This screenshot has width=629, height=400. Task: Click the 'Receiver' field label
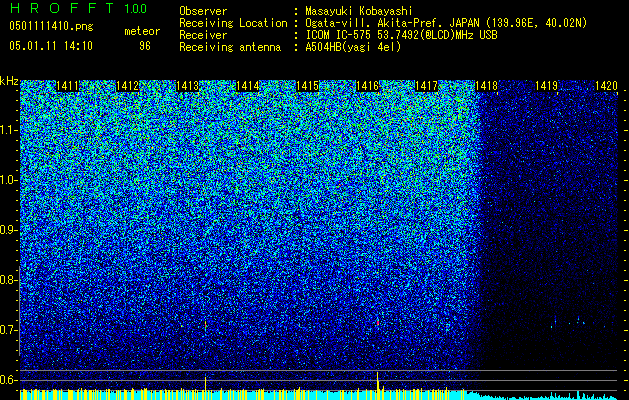pyautogui.click(x=203, y=35)
